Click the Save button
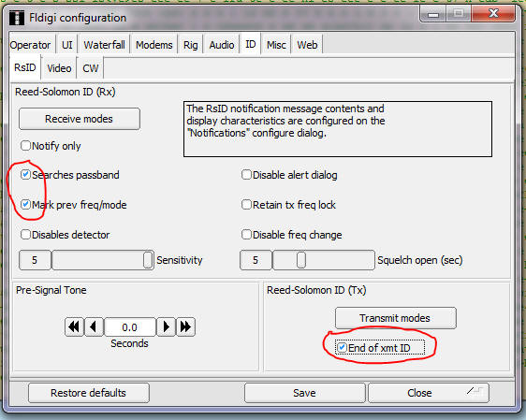The height and width of the screenshot is (420, 526). tap(304, 393)
